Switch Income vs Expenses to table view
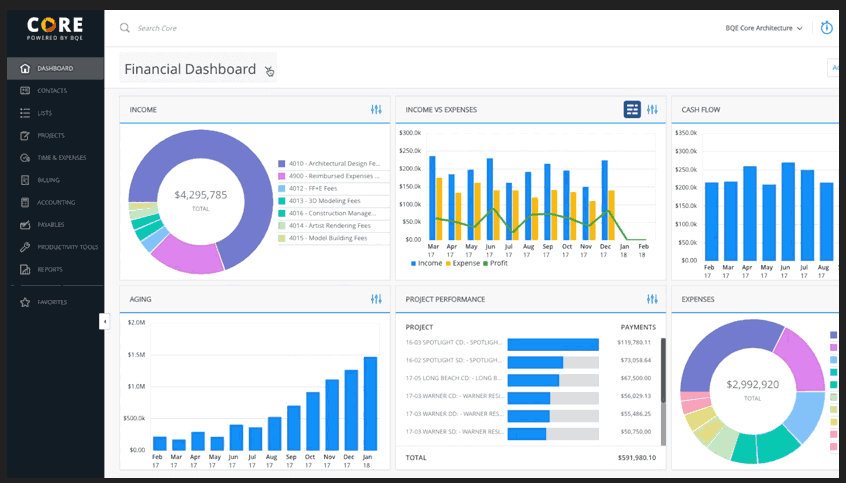Viewport: 846px width, 483px height. click(632, 109)
